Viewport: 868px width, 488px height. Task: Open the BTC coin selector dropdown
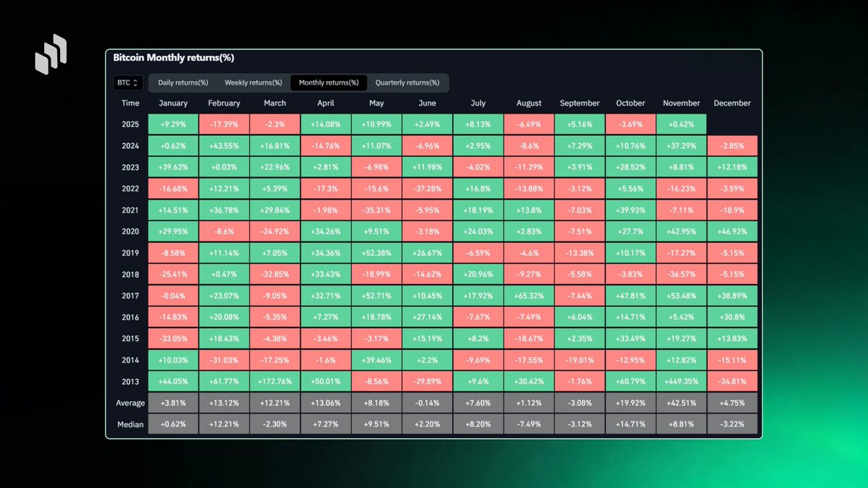tap(128, 83)
